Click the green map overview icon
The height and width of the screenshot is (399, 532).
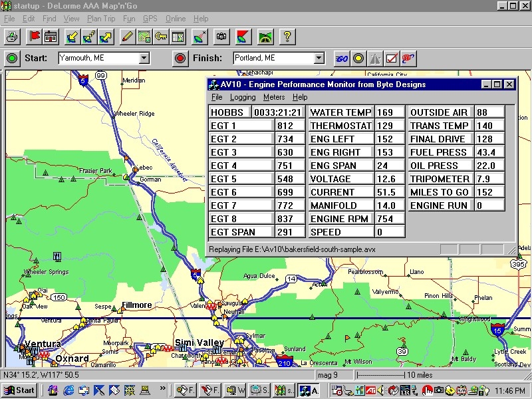coord(144,37)
